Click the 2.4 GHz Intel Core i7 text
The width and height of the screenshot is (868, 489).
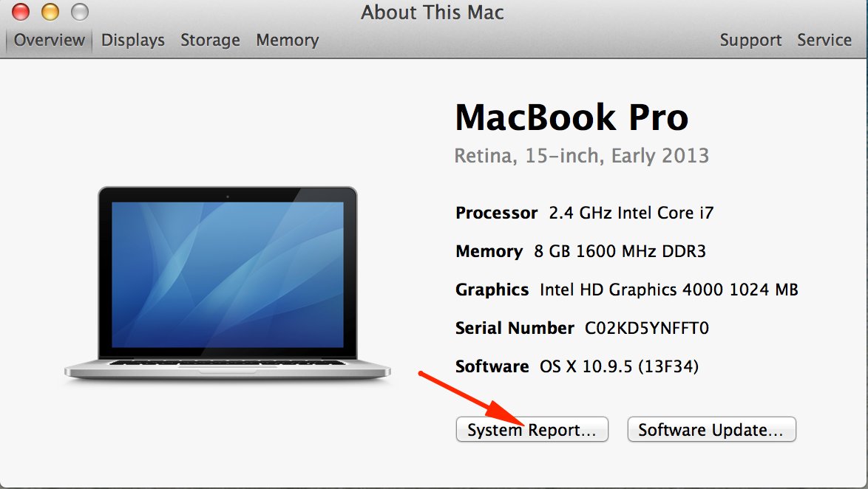631,213
